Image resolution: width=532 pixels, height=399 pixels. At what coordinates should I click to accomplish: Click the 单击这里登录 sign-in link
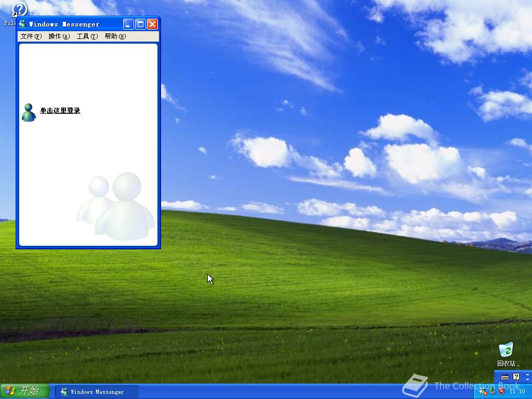60,111
